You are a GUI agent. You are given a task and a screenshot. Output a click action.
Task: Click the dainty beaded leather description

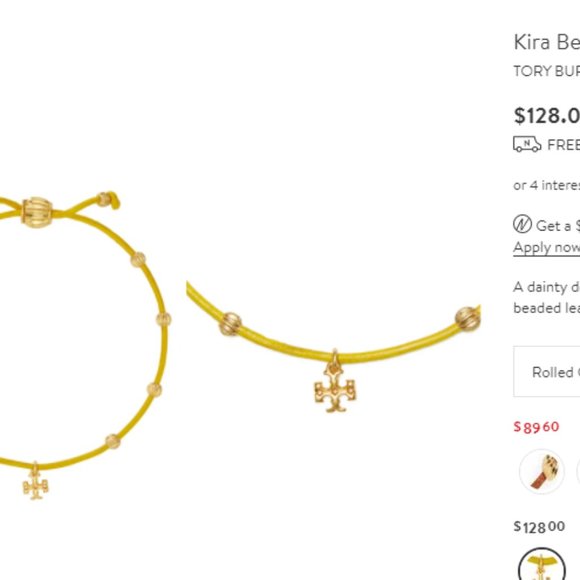(x=547, y=297)
